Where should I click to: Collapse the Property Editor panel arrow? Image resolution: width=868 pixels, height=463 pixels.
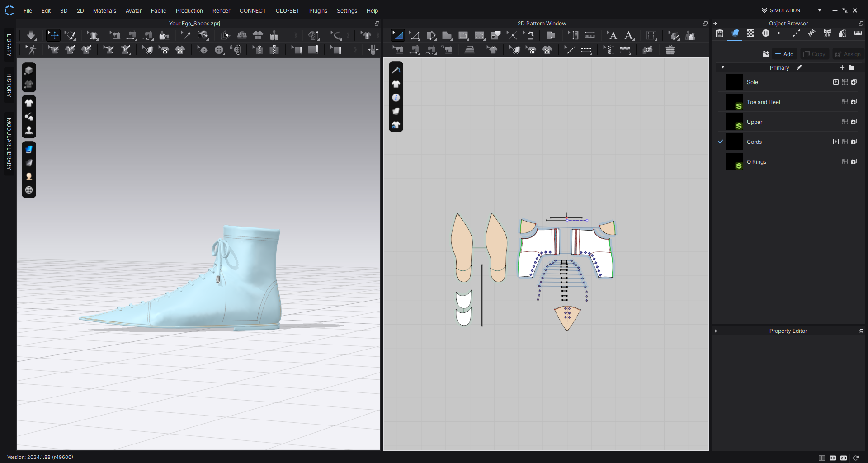click(x=715, y=331)
